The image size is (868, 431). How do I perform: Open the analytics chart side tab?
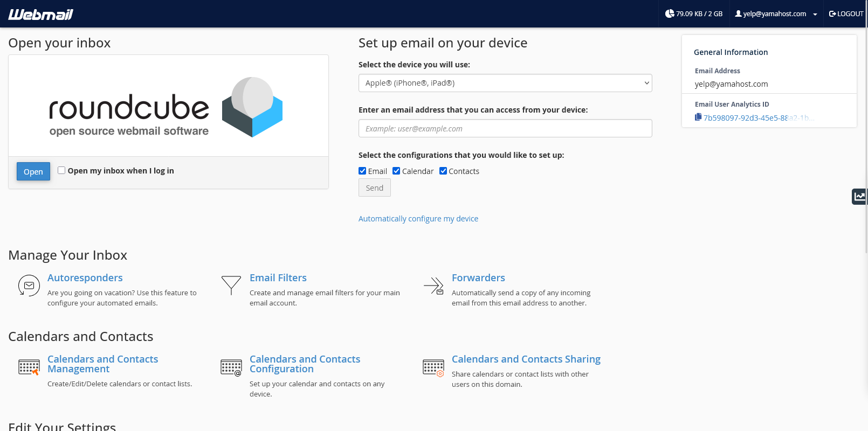[859, 196]
